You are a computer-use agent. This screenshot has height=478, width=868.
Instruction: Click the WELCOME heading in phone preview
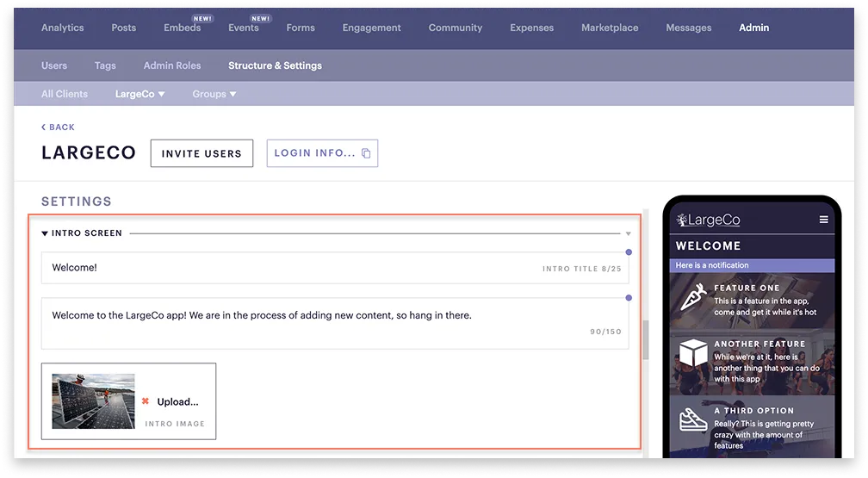pos(708,246)
